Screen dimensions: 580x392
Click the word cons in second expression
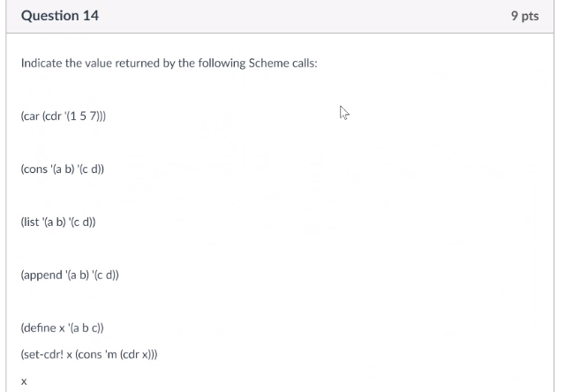coord(36,169)
